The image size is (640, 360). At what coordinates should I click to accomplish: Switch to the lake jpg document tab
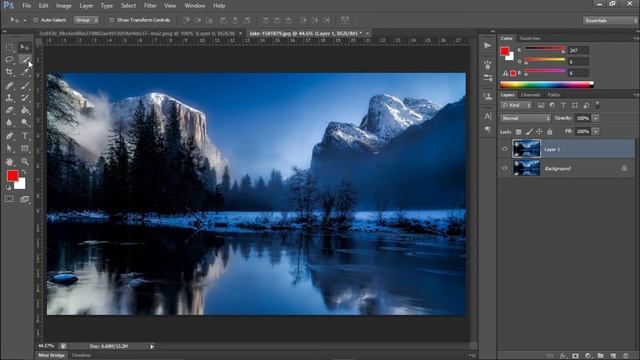(x=306, y=33)
